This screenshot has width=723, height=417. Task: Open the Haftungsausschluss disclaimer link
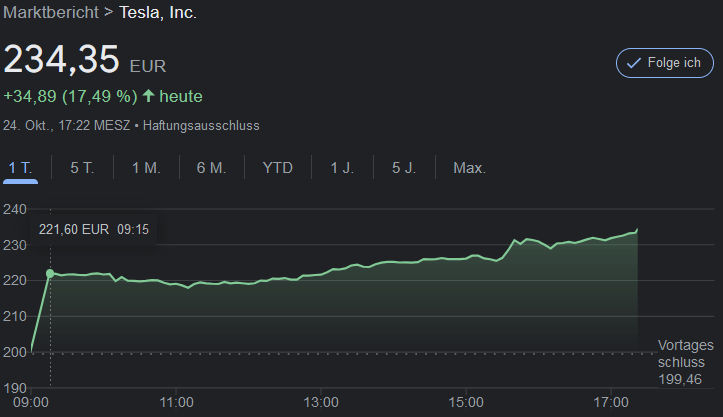pyautogui.click(x=201, y=125)
